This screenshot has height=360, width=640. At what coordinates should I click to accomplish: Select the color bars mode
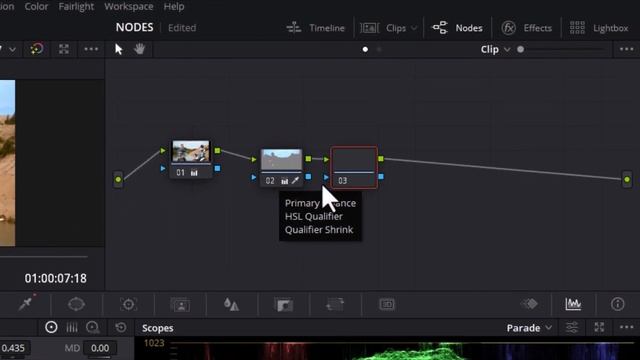point(72,327)
